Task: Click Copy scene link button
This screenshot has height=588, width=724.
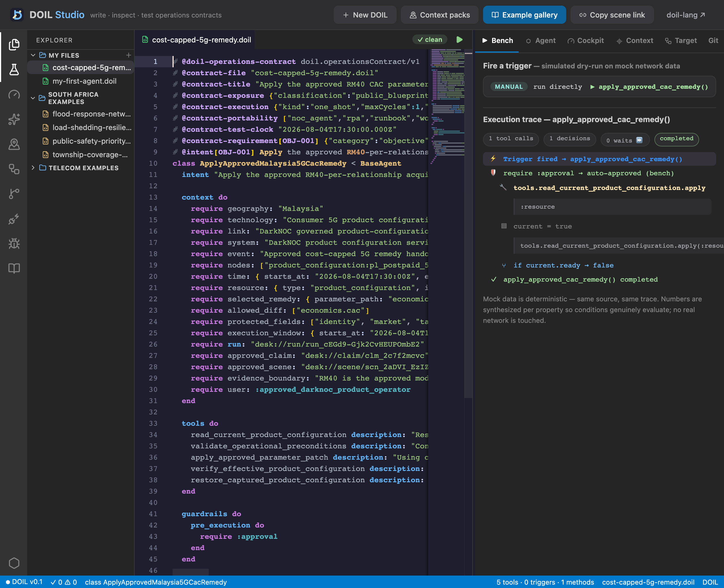Action: (612, 15)
